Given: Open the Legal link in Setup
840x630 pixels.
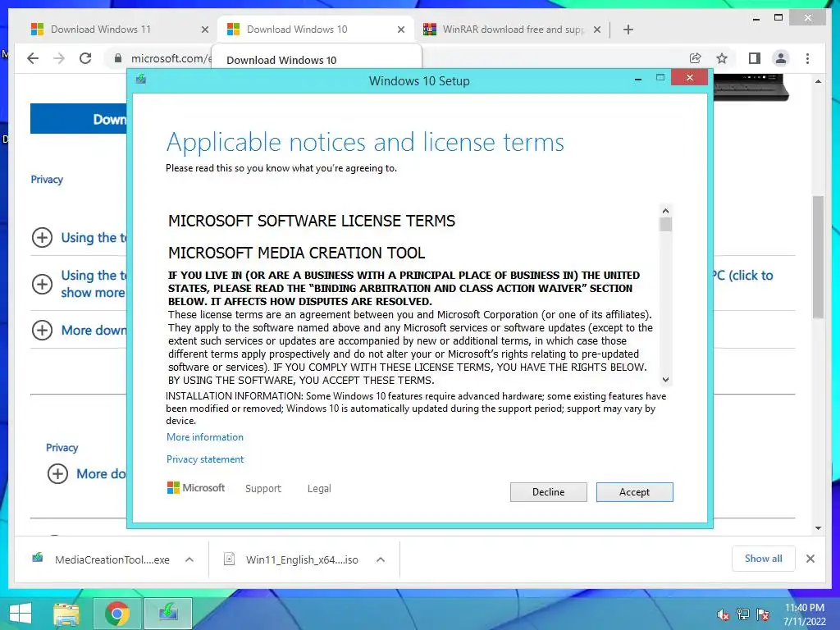Looking at the screenshot, I should pyautogui.click(x=319, y=489).
